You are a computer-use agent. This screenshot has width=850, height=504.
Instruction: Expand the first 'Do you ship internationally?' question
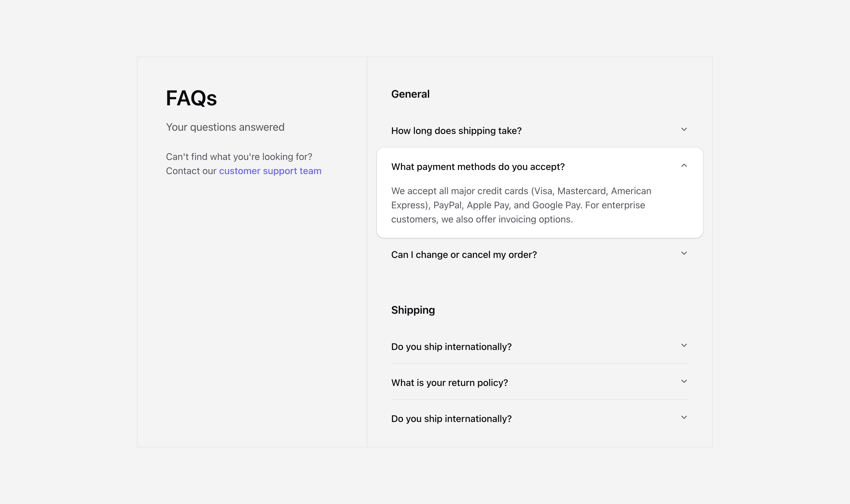[684, 346]
